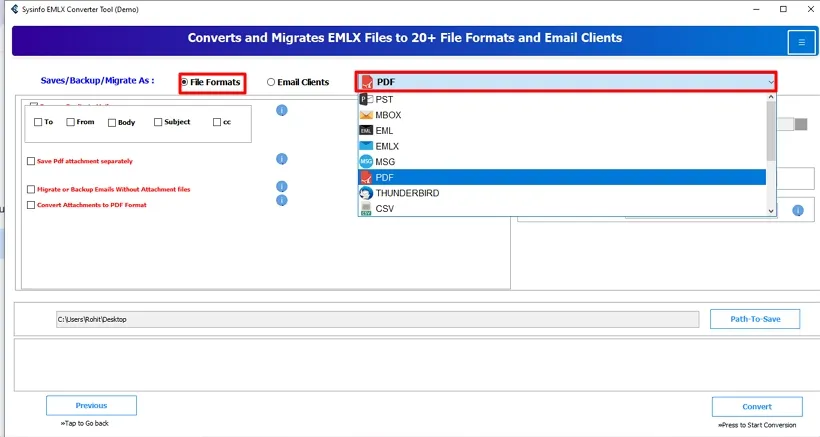Click the dropdown list scroll-down arrow

click(x=771, y=211)
